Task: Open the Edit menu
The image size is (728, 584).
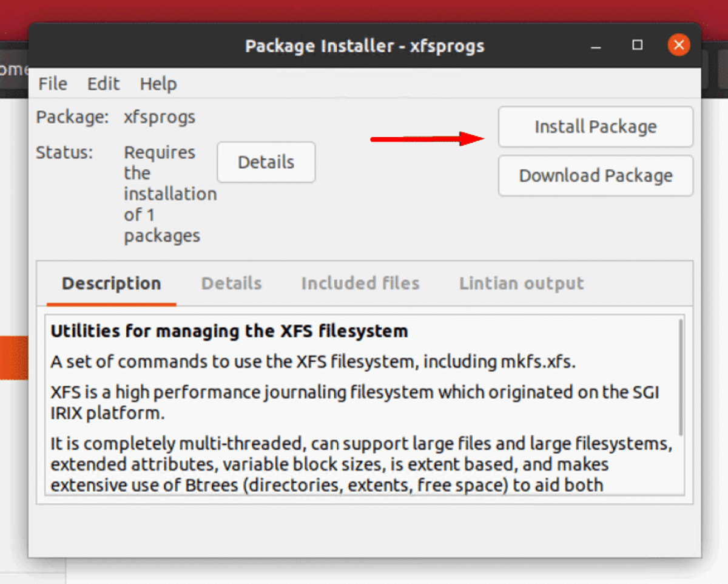Action: click(x=103, y=84)
